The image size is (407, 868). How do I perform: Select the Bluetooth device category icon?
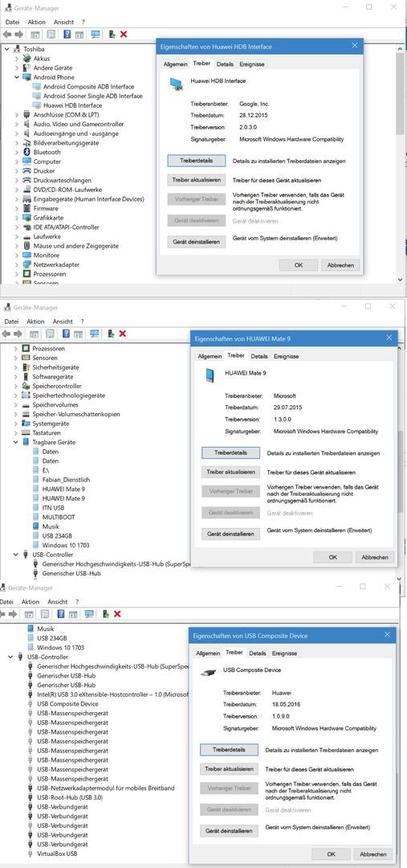27,152
